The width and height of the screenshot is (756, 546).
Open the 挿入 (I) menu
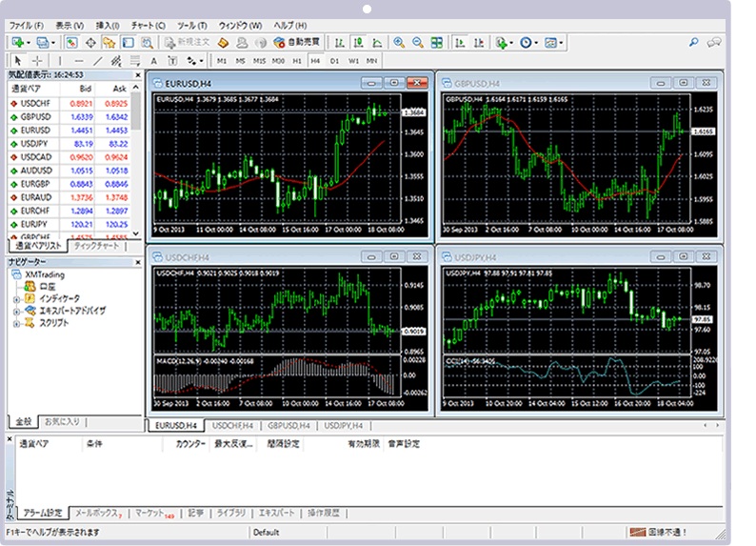[x=108, y=26]
